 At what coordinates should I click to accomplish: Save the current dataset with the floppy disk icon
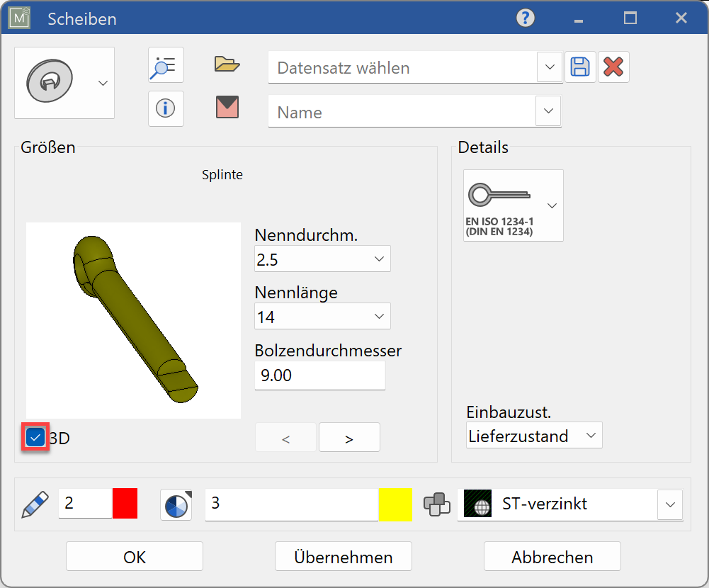click(580, 66)
